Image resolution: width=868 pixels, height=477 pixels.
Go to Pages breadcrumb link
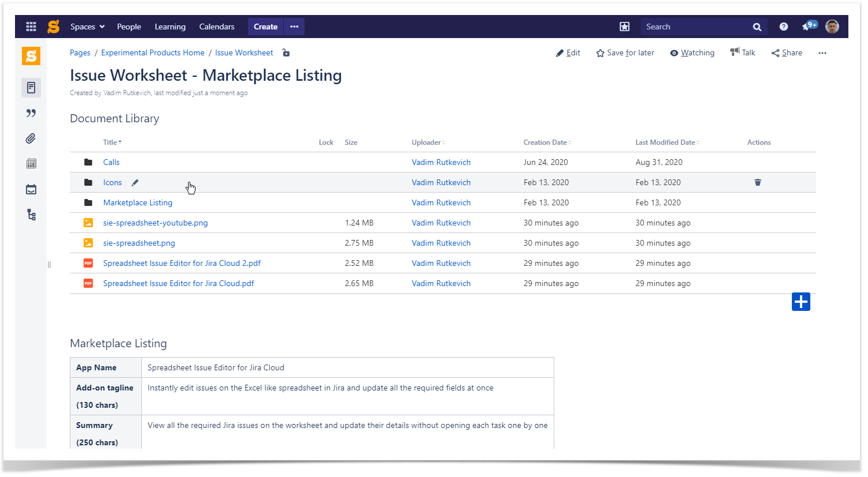point(80,52)
